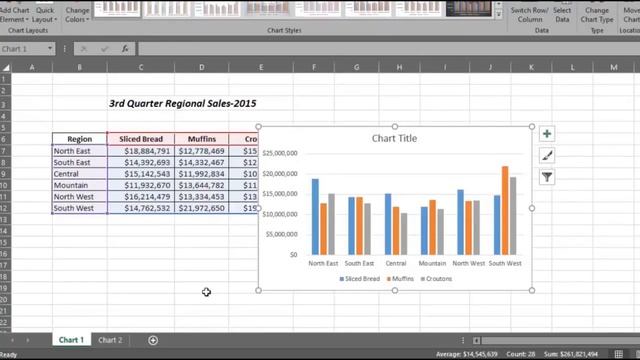Select column D header
Screen dimensions: 640x360
[x=202, y=67]
